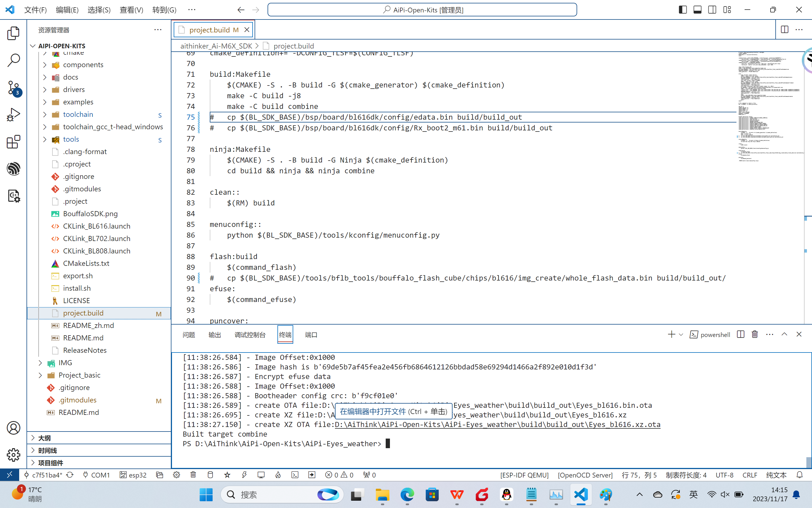Click the AiPi-Open-Kits command center search box
This screenshot has height=508, width=812.
[x=422, y=10]
